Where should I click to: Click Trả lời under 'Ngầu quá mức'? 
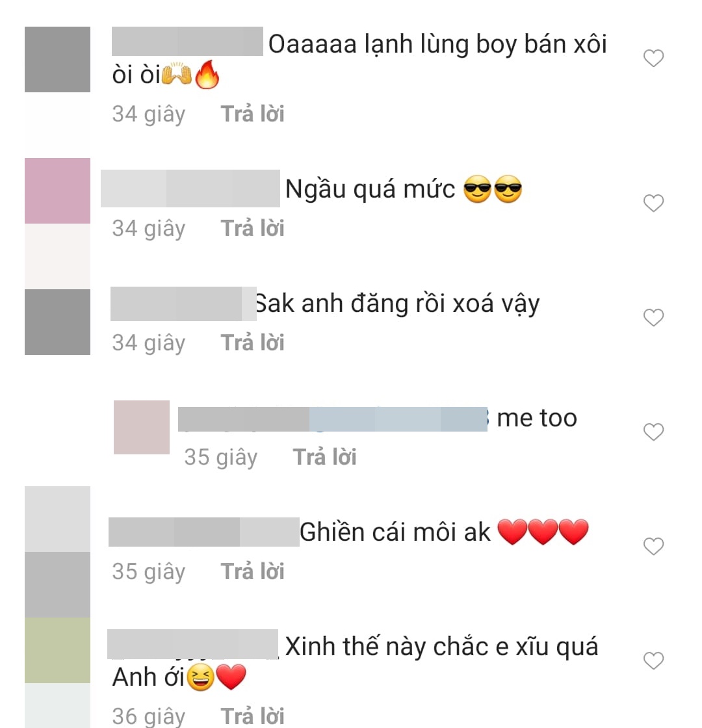point(252,228)
